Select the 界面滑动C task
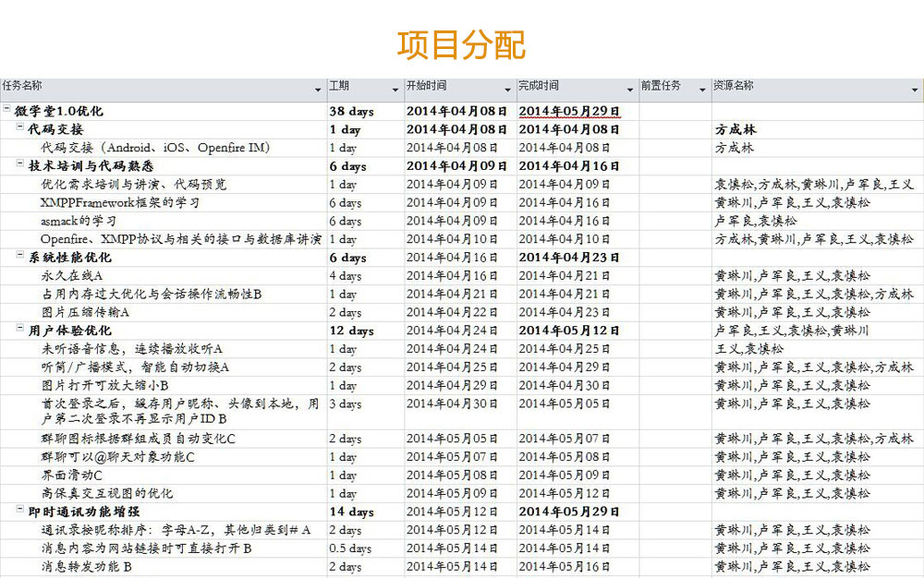Screen dimensions: 924x578 click(72, 476)
